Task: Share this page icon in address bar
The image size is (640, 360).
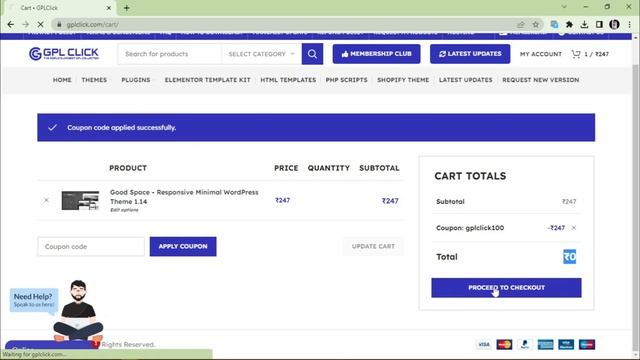Action: pos(521,24)
